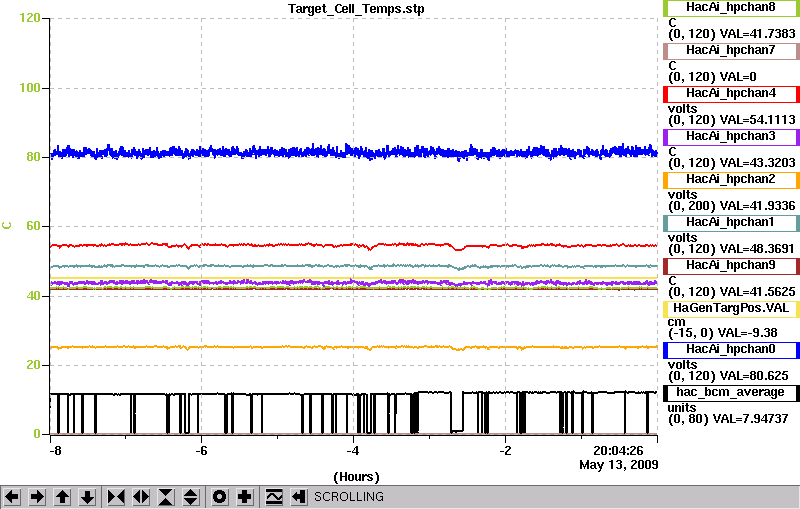Screen dimensions: 800x509
Task: Select the HacAi_hpchan0 blue legend entry
Action: pos(731,350)
